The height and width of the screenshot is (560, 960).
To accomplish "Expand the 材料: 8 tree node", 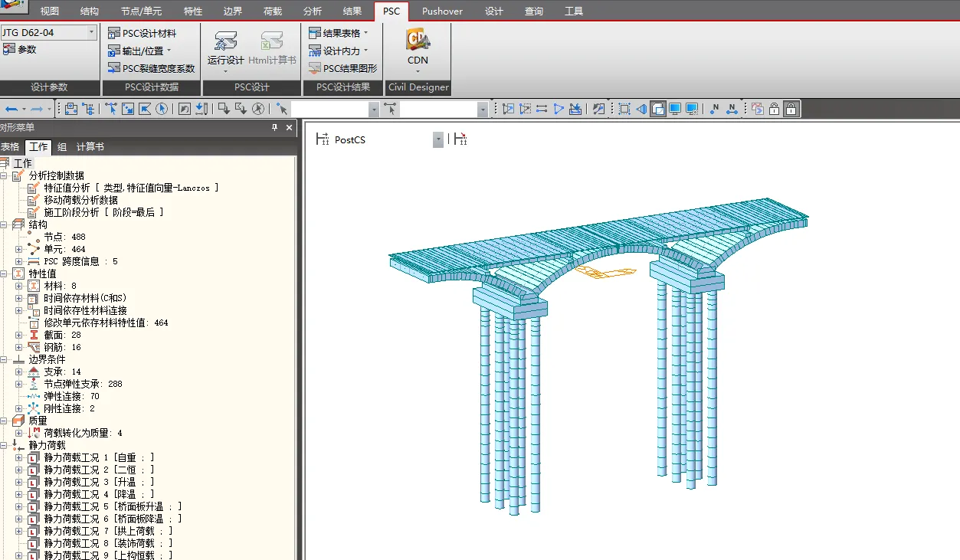I will coord(19,286).
